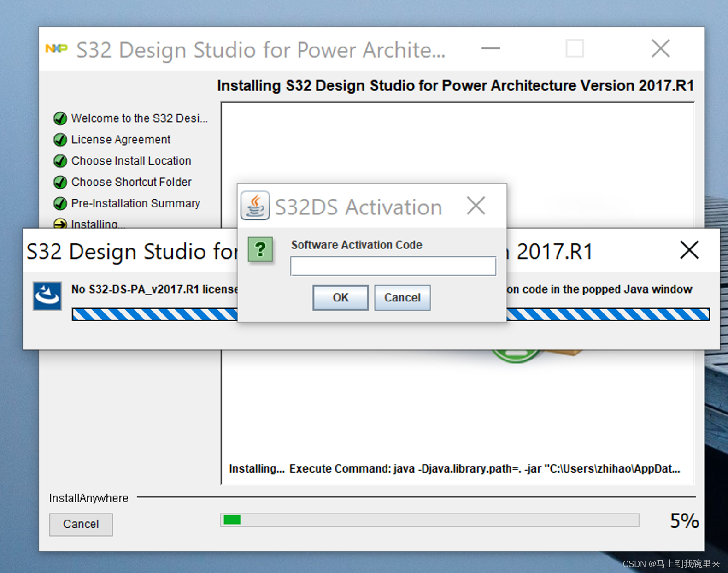This screenshot has height=573, width=728.
Task: Select the Pre-Installation Summary step text
Action: tap(135, 203)
